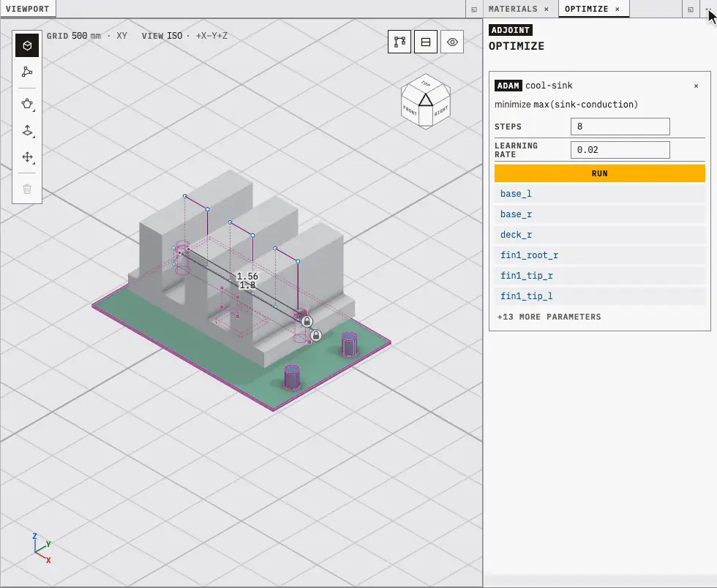
Task: Select the move arrows tool
Action: [27, 157]
